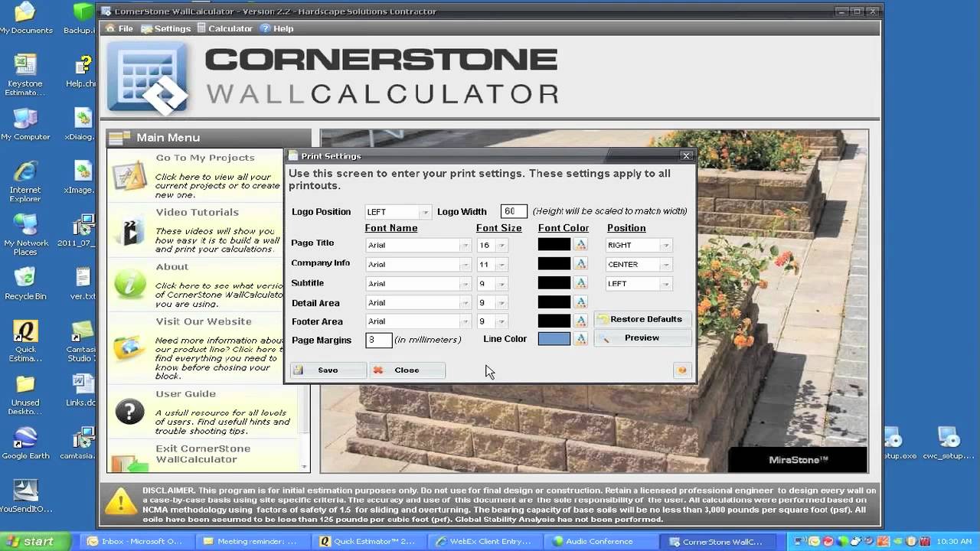Click the Visit Our Website folder icon
980x551 pixels.
pos(129,347)
